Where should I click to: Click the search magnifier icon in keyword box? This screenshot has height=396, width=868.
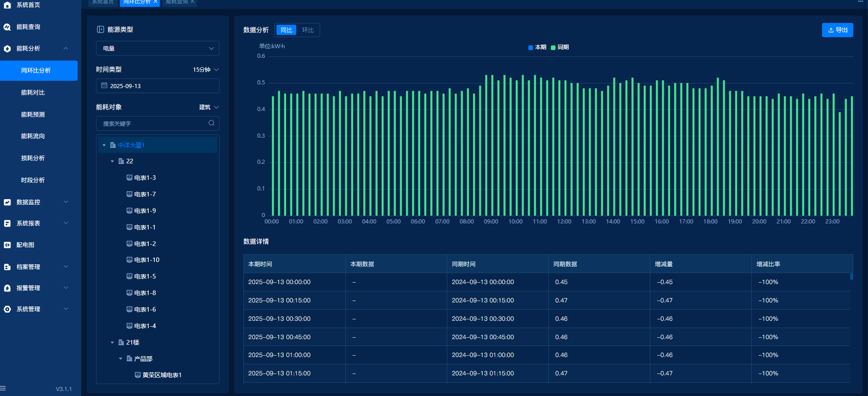pos(211,123)
